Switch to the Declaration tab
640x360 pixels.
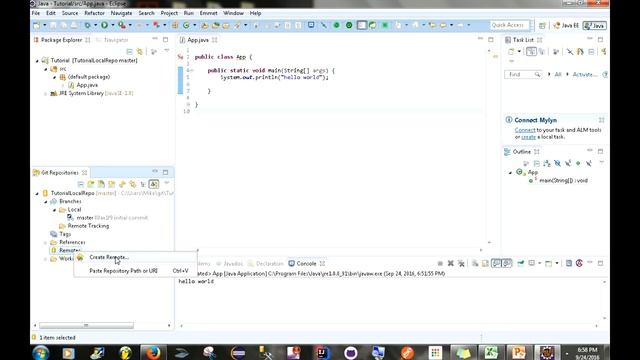coord(266,264)
